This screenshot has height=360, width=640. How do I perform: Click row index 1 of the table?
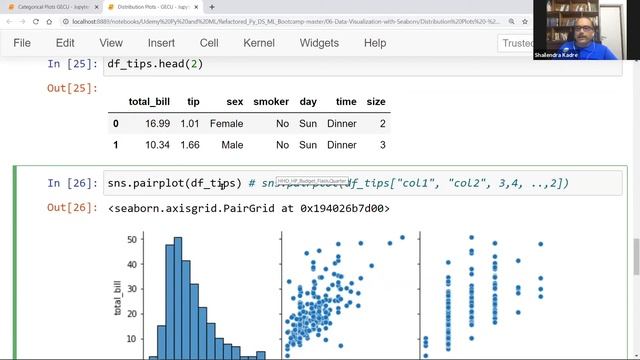[x=116, y=145]
